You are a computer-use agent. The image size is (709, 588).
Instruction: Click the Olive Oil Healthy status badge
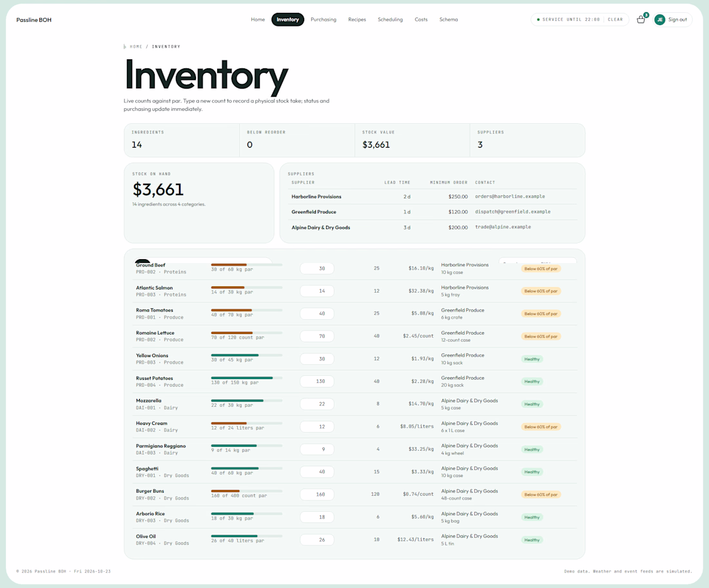coord(532,540)
